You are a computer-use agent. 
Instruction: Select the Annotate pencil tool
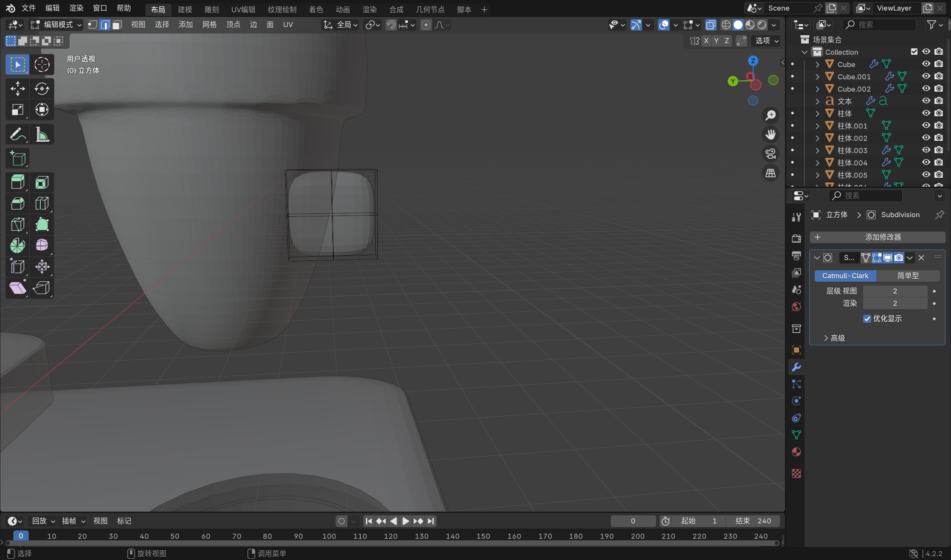tap(17, 134)
